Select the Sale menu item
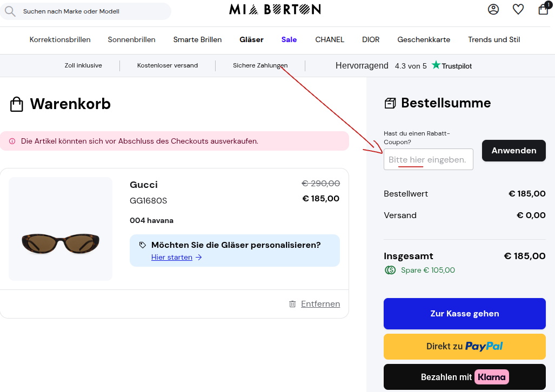 [289, 39]
